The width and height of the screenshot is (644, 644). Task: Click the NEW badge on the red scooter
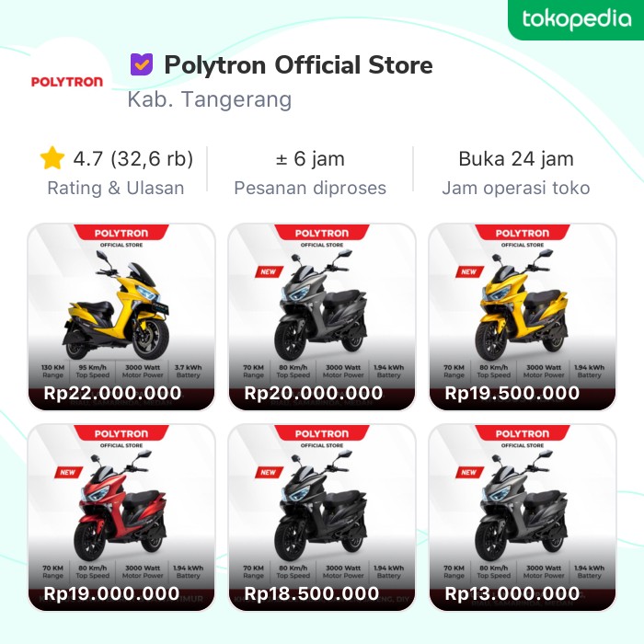68,472
